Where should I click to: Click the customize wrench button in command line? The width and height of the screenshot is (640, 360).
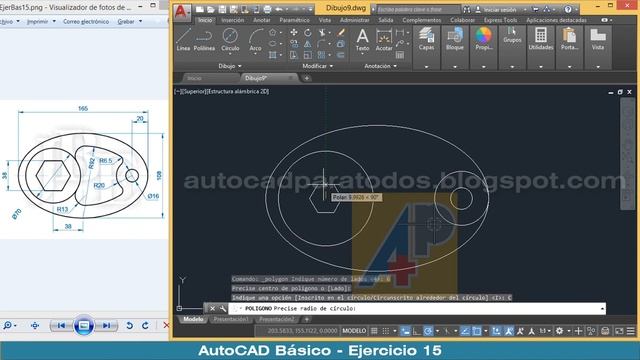222,309
